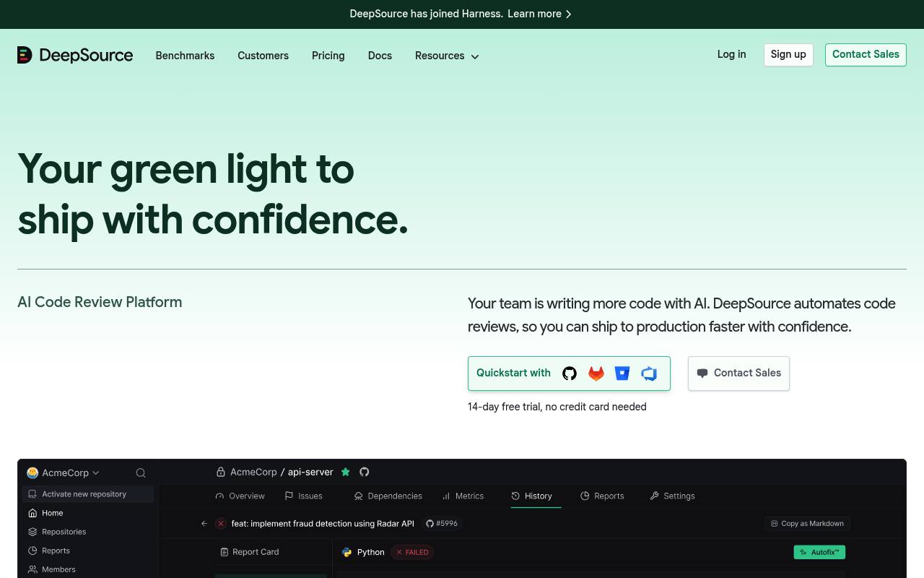Click the "AI Code Review Platform" text
Viewport: 924px width, 578px height.
[x=100, y=302]
